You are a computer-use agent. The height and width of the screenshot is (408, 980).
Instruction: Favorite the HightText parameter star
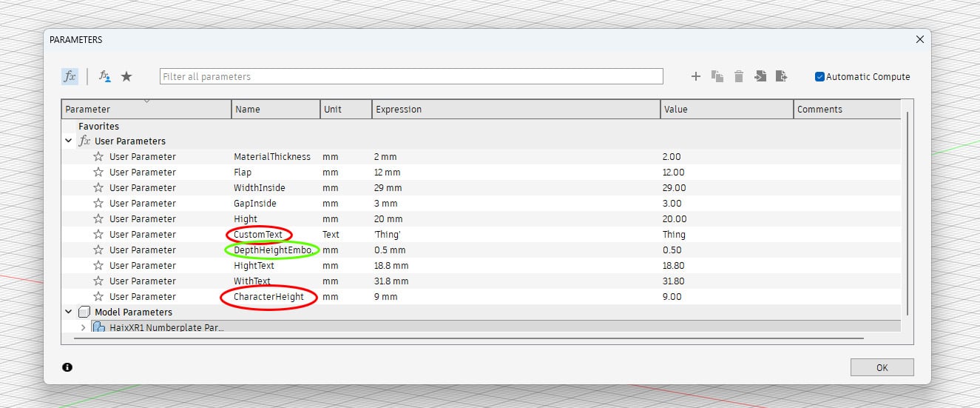point(98,266)
